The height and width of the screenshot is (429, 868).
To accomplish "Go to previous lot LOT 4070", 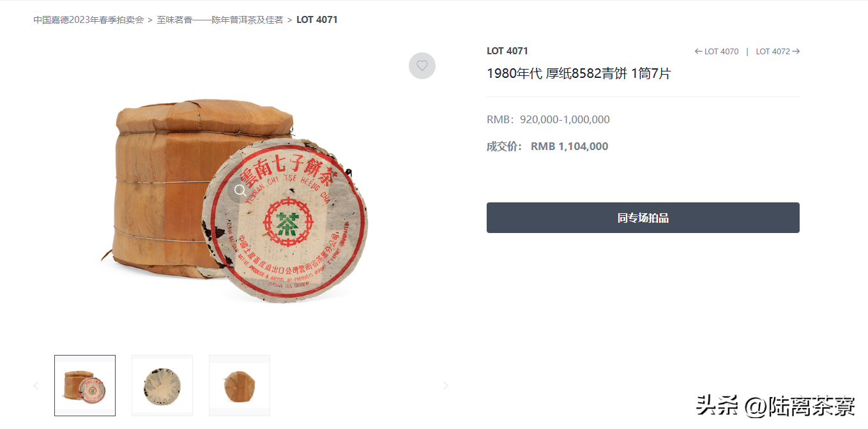I will pos(717,52).
